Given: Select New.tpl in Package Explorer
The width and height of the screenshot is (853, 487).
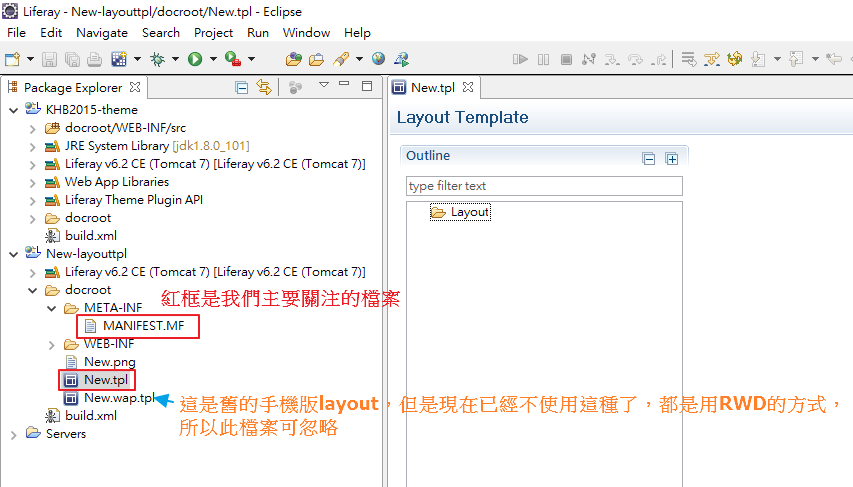Looking at the screenshot, I should pos(106,380).
